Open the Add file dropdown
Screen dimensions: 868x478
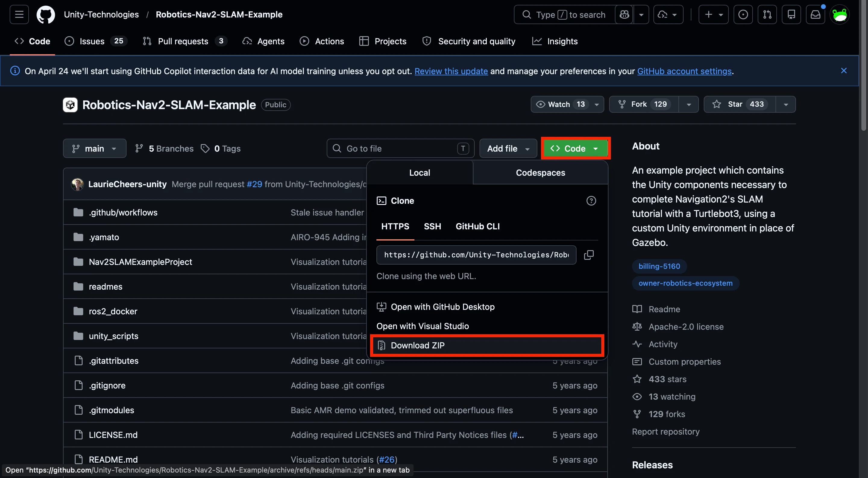pyautogui.click(x=508, y=149)
